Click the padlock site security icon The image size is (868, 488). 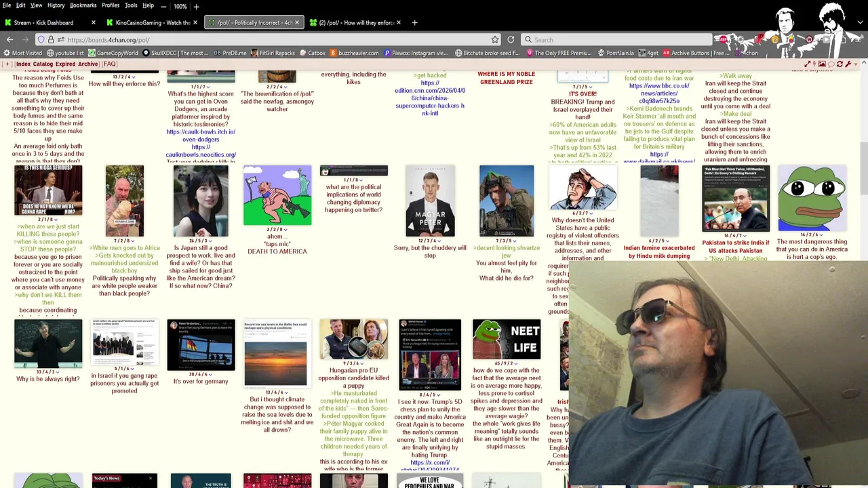(x=51, y=39)
